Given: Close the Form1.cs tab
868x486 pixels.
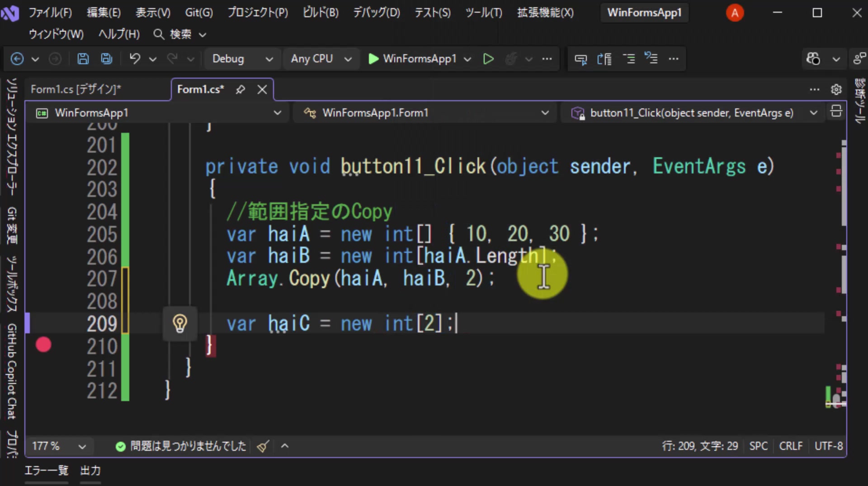Looking at the screenshot, I should pyautogui.click(x=262, y=89).
